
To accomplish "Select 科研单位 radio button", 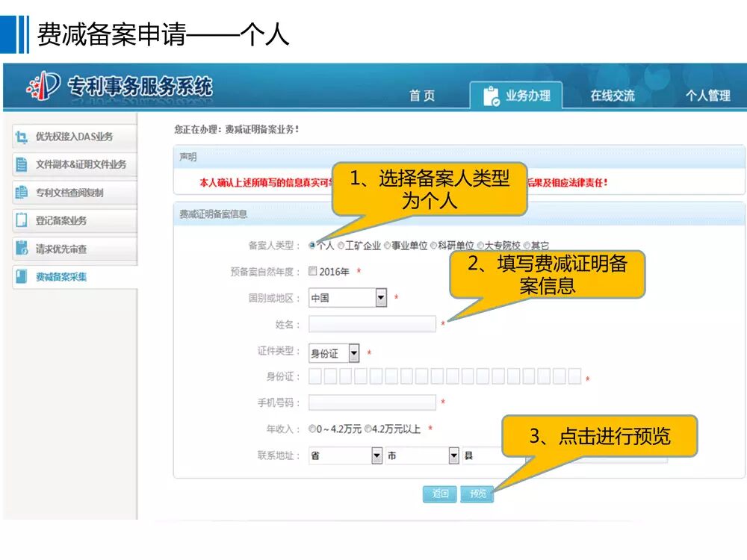I will click(433, 246).
